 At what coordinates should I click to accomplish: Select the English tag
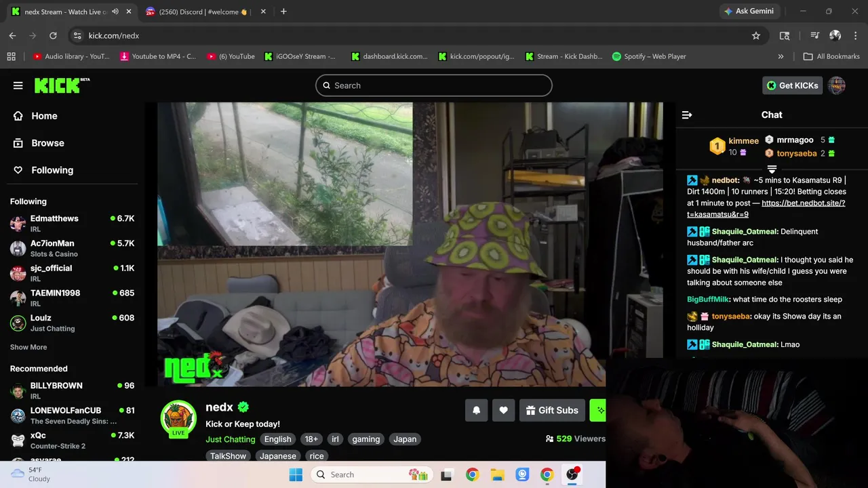pos(277,439)
